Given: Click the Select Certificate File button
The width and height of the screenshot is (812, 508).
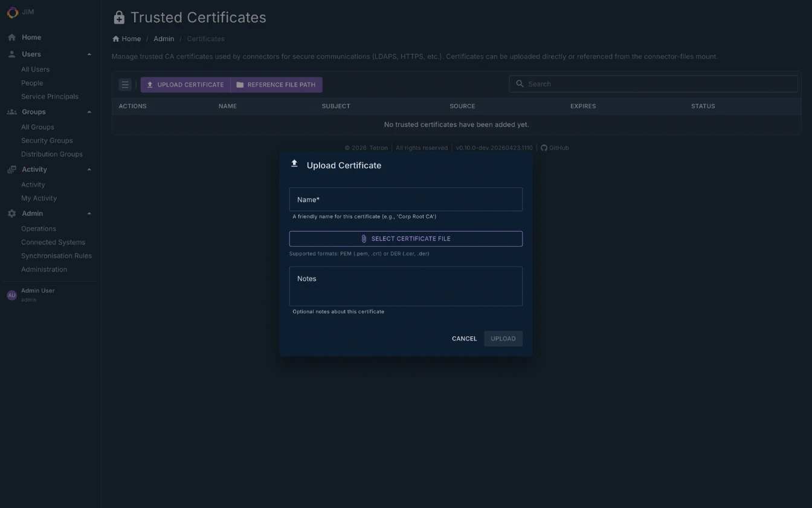Looking at the screenshot, I should pos(405,238).
